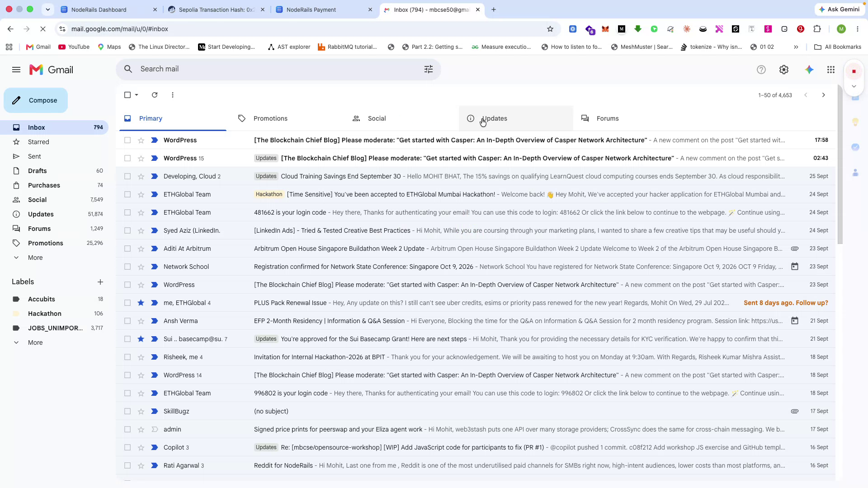Create new label plus icon

[100, 282]
